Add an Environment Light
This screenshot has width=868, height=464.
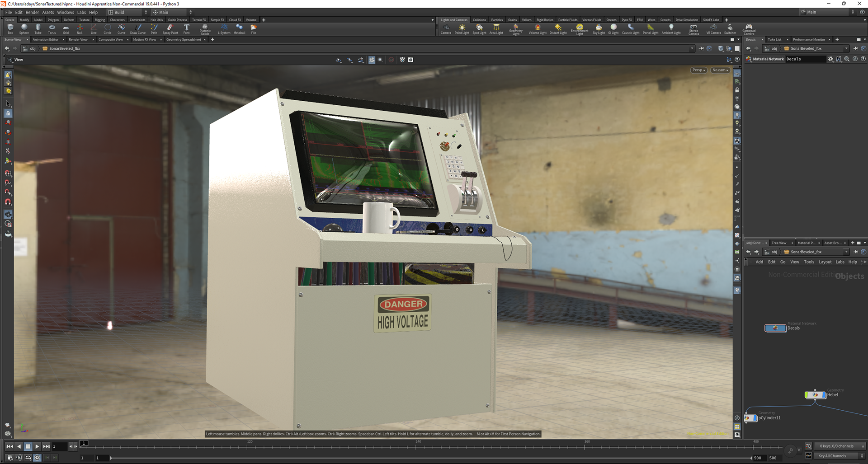[x=580, y=29]
